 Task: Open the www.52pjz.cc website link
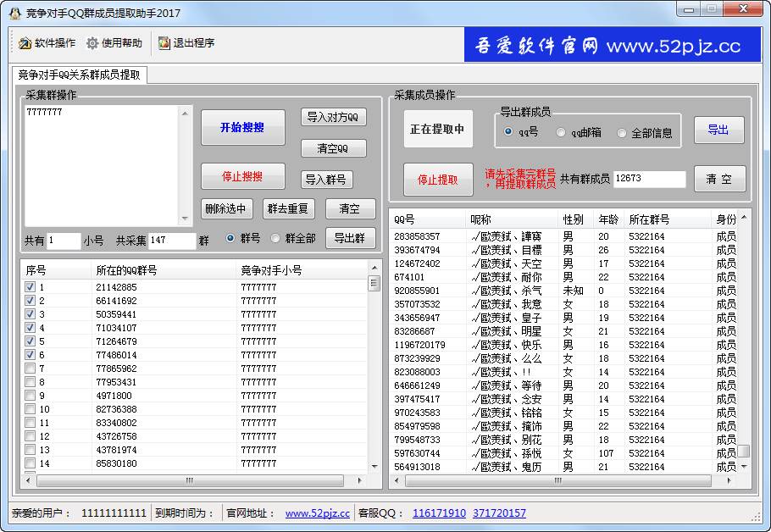point(317,513)
